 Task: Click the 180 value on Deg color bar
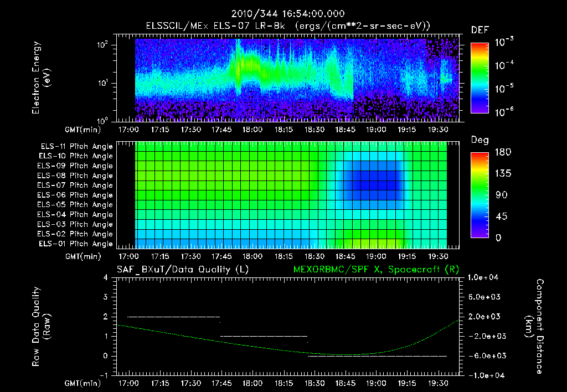point(503,152)
